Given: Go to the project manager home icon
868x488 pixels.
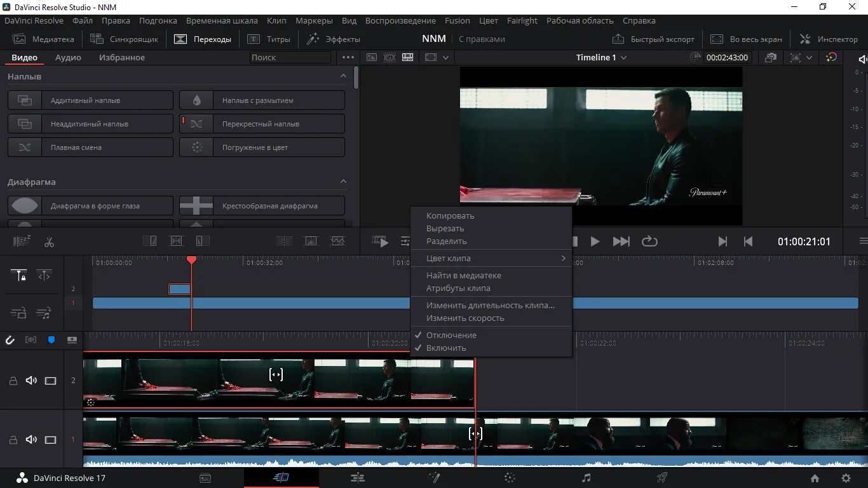Looking at the screenshot, I should pos(815,478).
